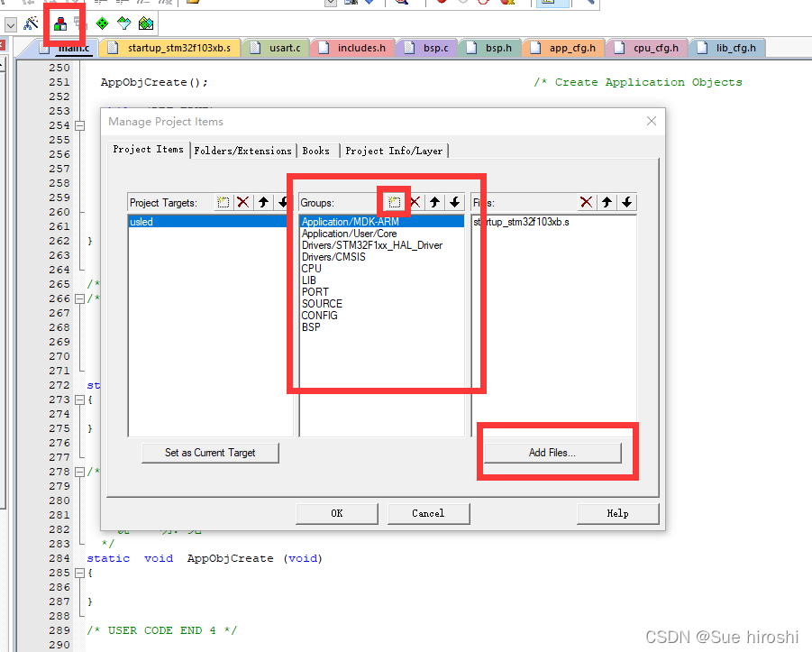The width and height of the screenshot is (812, 652).
Task: Open the Project Info/Layer tab
Action: pos(394,151)
